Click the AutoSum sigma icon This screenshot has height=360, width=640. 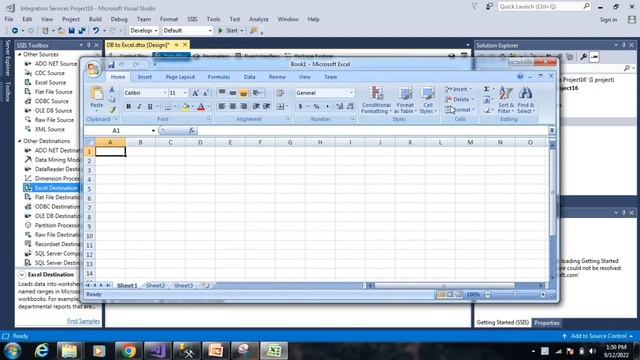(x=487, y=89)
